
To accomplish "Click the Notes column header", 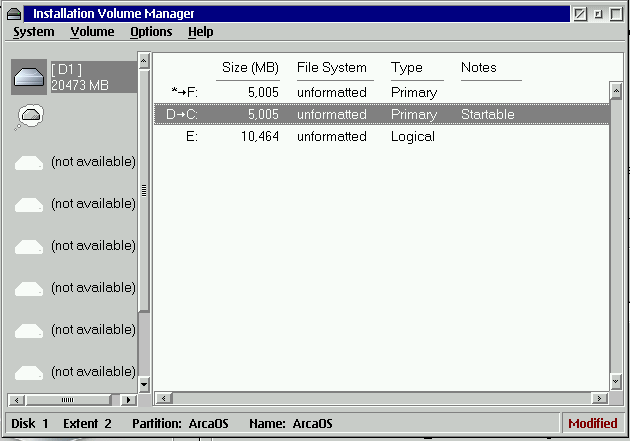I will (x=479, y=68).
